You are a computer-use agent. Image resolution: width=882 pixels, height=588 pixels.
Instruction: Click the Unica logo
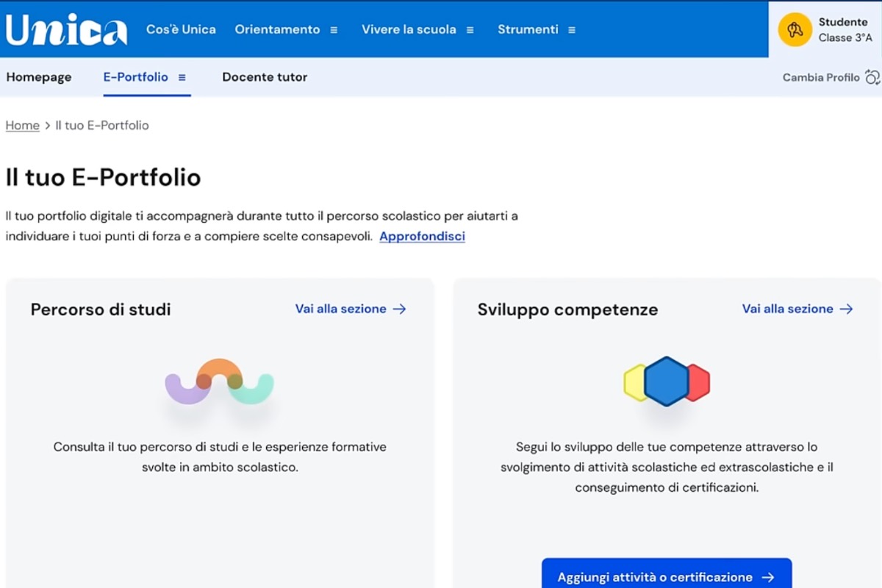66,30
